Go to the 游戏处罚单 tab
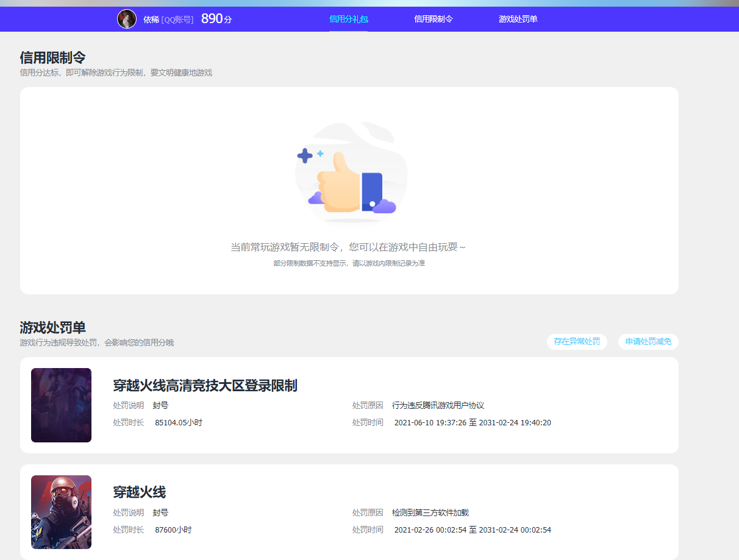 (x=518, y=19)
